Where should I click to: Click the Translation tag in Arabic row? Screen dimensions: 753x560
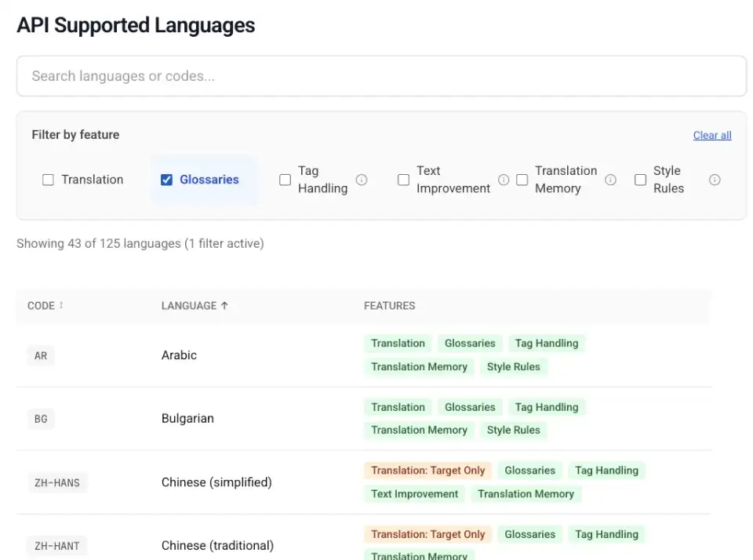[x=398, y=344]
